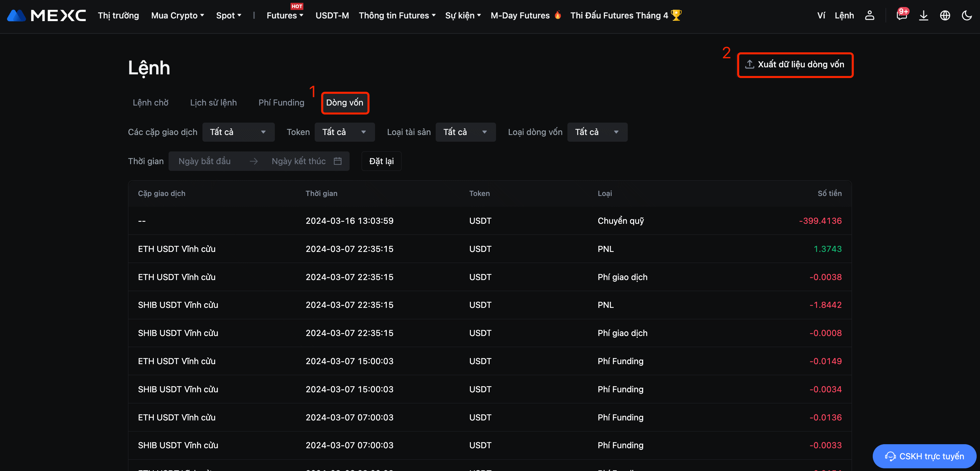Toggle dark mode moon icon
This screenshot has height=471, width=980.
966,16
